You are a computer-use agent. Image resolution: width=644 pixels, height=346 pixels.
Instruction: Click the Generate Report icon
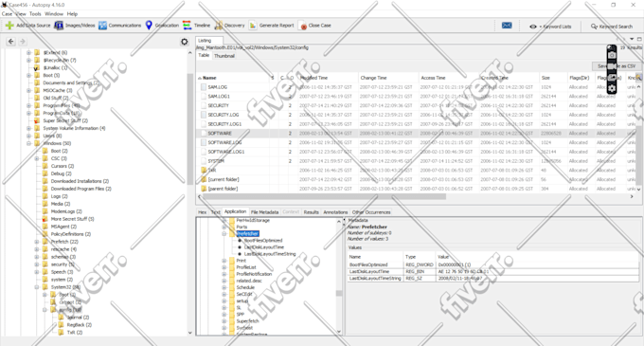(x=253, y=26)
